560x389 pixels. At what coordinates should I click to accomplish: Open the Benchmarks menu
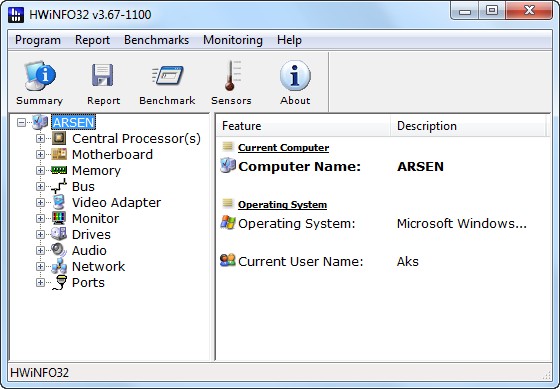click(x=156, y=40)
